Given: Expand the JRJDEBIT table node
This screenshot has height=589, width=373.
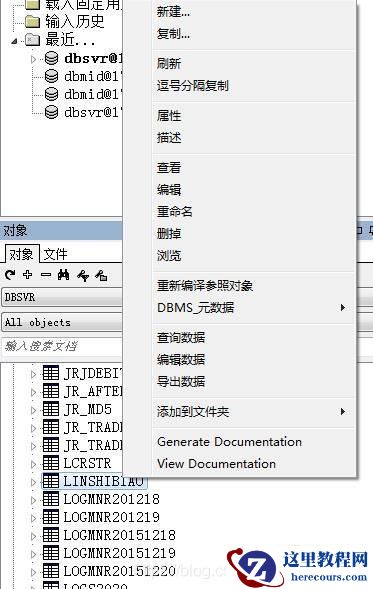Looking at the screenshot, I should 33,374.
